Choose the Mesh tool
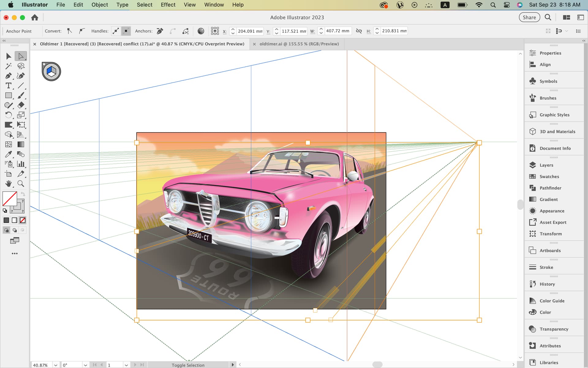 [9, 144]
